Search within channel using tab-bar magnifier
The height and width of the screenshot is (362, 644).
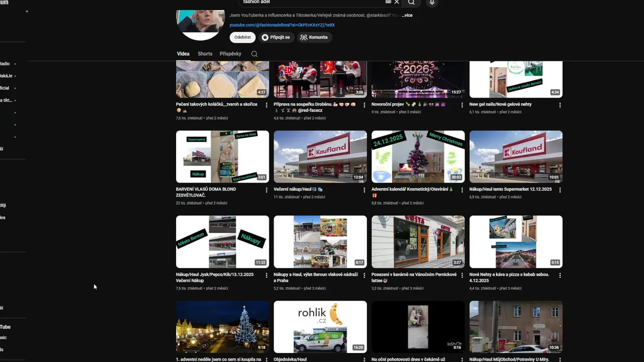click(254, 54)
